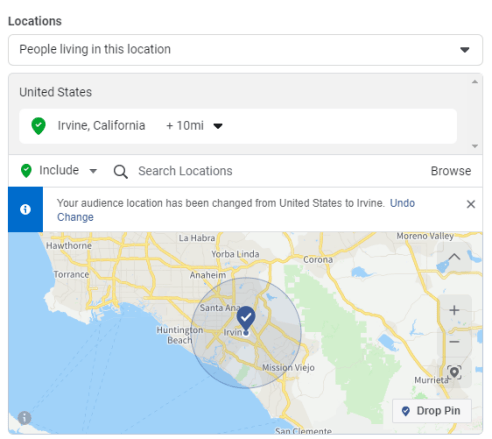Click the Browse locations option
This screenshot has height=439, width=492.
tap(451, 171)
